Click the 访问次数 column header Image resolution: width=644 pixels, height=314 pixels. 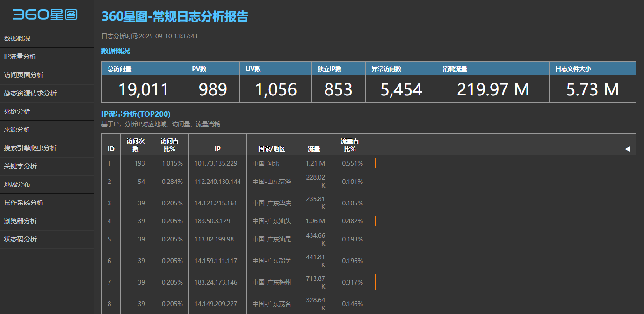tap(136, 145)
